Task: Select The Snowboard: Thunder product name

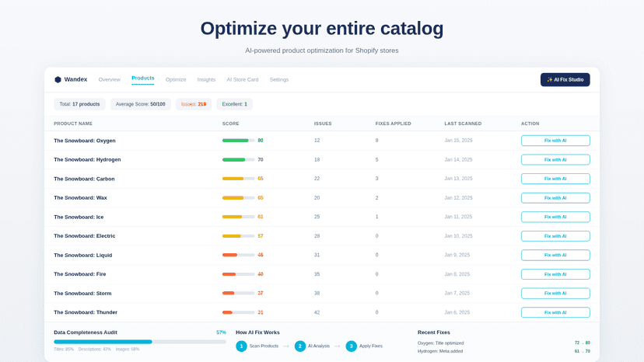Action: 86,312
